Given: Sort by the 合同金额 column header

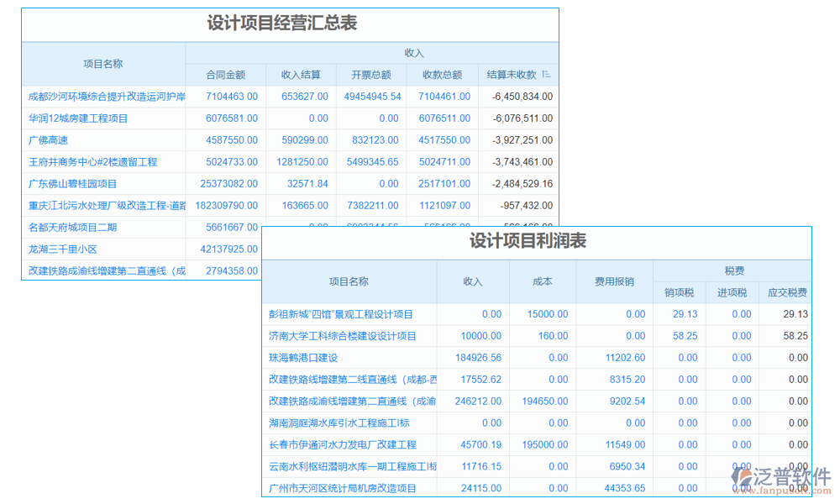Looking at the screenshot, I should (x=227, y=74).
